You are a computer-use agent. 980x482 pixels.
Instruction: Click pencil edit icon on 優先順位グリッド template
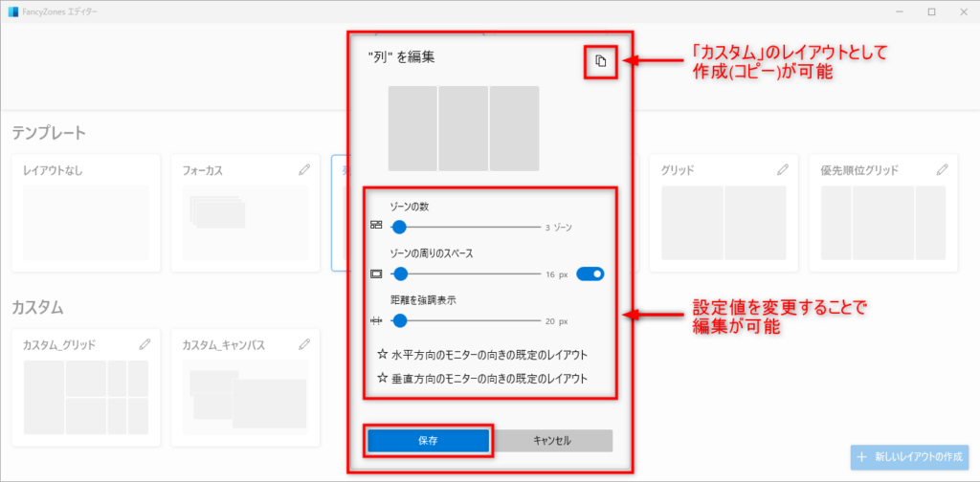click(942, 170)
